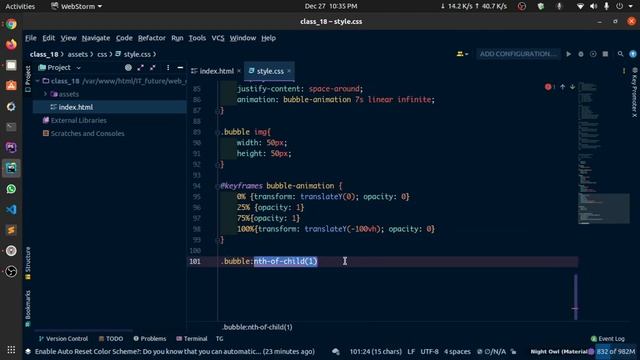Hide the Project tool window
This screenshot has width=640, height=360.
pyautogui.click(x=180, y=67)
